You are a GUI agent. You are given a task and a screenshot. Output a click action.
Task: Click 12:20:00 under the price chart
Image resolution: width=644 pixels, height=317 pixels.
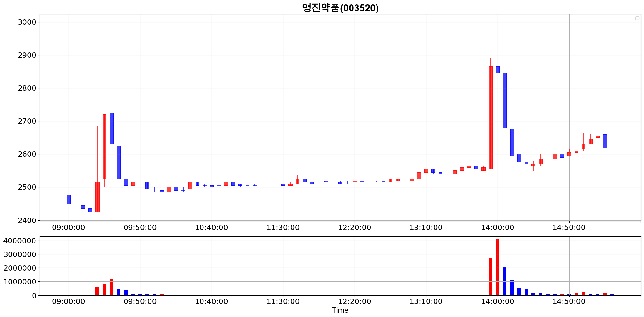(x=355, y=228)
